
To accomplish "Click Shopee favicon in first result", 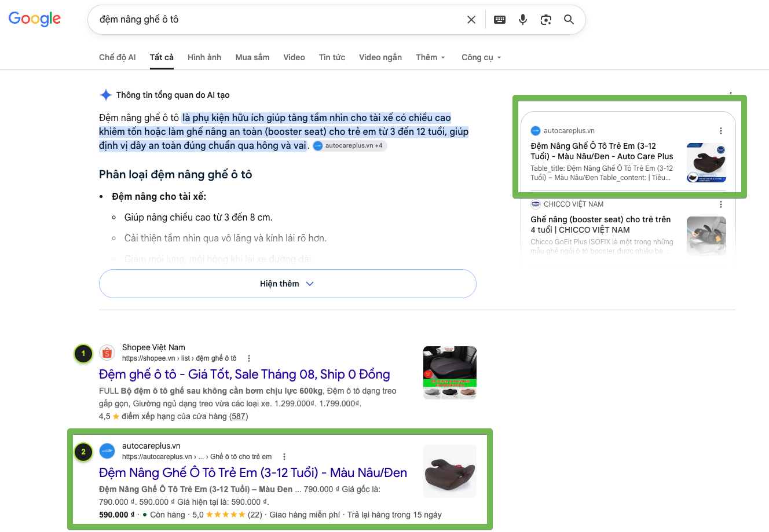I will click(107, 353).
